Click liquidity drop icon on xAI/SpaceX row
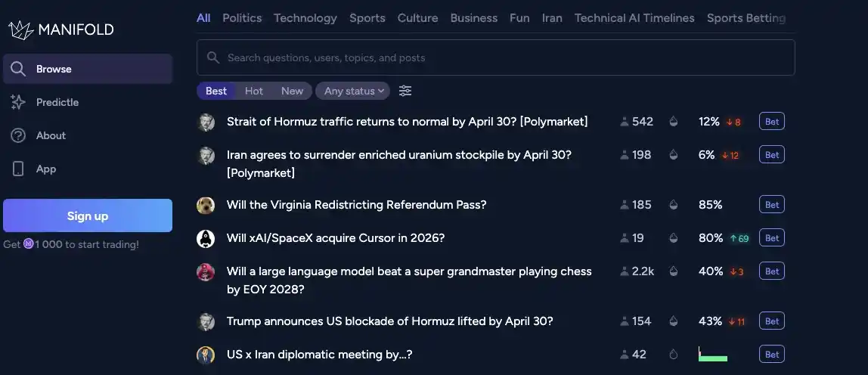 673,237
